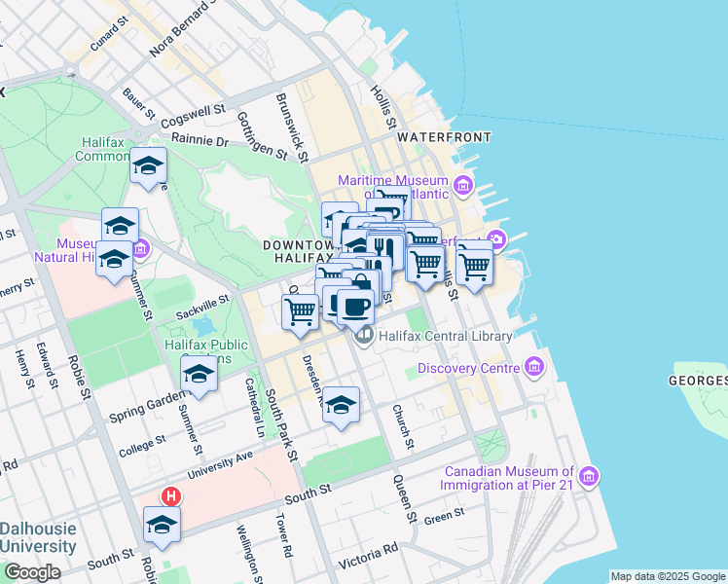Open the Canadian Museum of Immigration icon

pos(589,477)
